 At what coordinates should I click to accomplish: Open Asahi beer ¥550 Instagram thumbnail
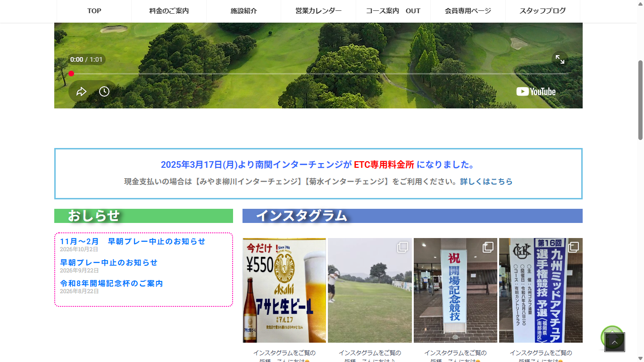point(284,290)
